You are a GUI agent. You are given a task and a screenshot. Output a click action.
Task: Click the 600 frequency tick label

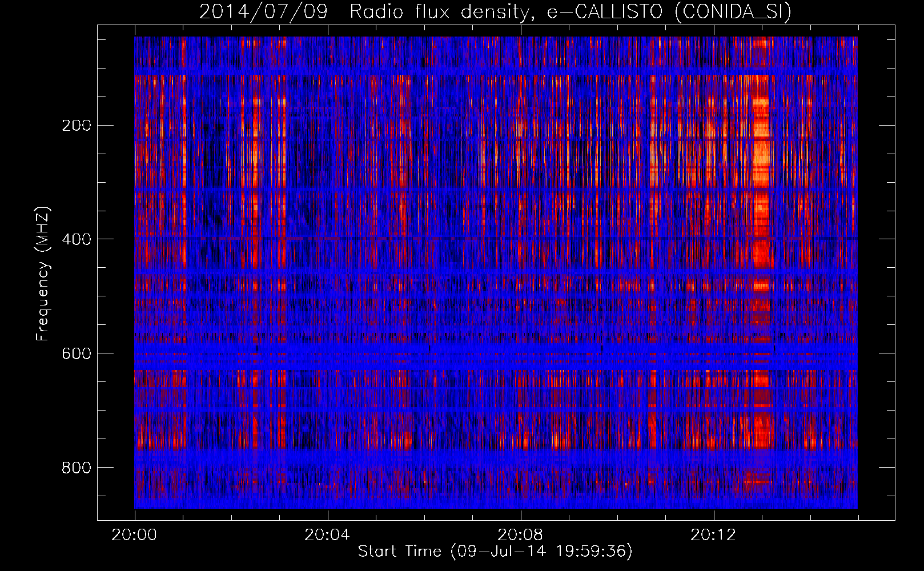[77, 353]
